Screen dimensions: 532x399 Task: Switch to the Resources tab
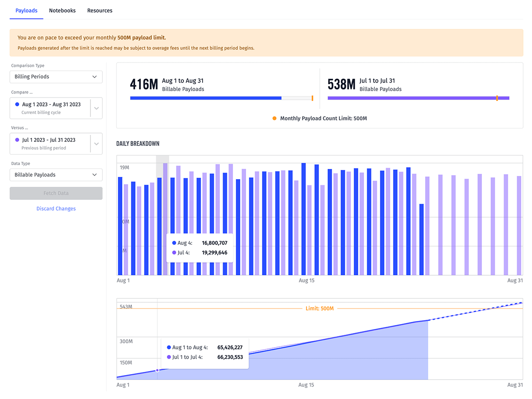[99, 10]
